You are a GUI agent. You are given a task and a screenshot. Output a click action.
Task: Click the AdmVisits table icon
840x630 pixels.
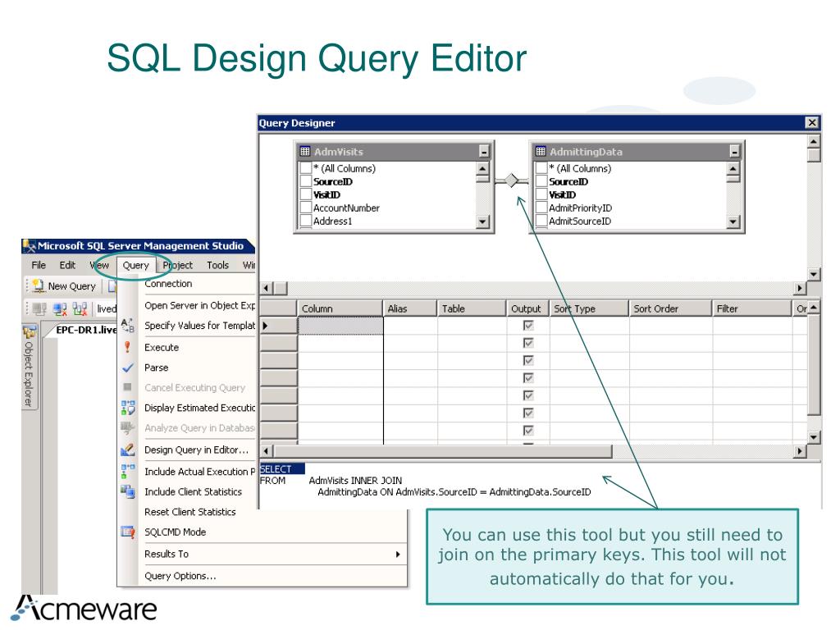tap(305, 152)
